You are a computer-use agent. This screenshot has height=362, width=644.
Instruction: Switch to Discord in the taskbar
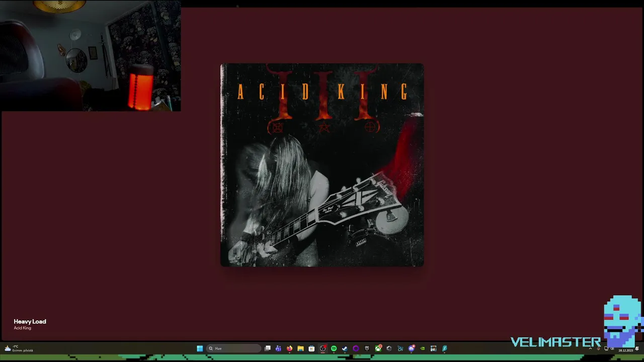pyautogui.click(x=411, y=348)
